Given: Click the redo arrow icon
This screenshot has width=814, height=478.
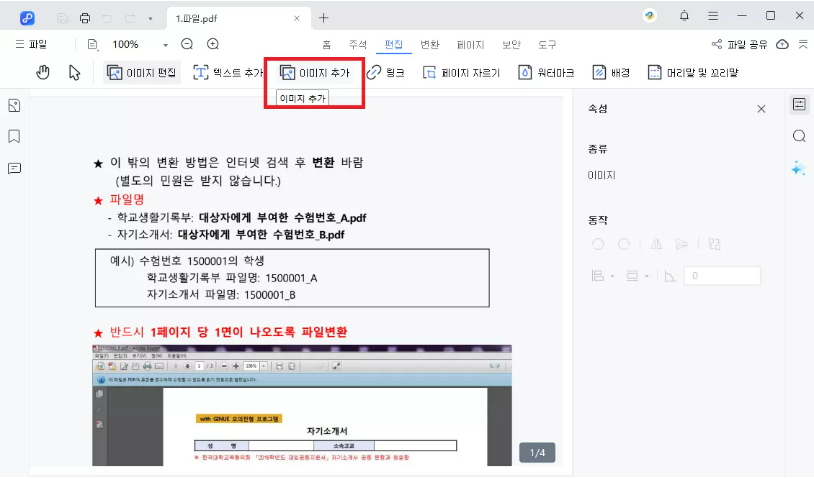Looking at the screenshot, I should tap(130, 18).
